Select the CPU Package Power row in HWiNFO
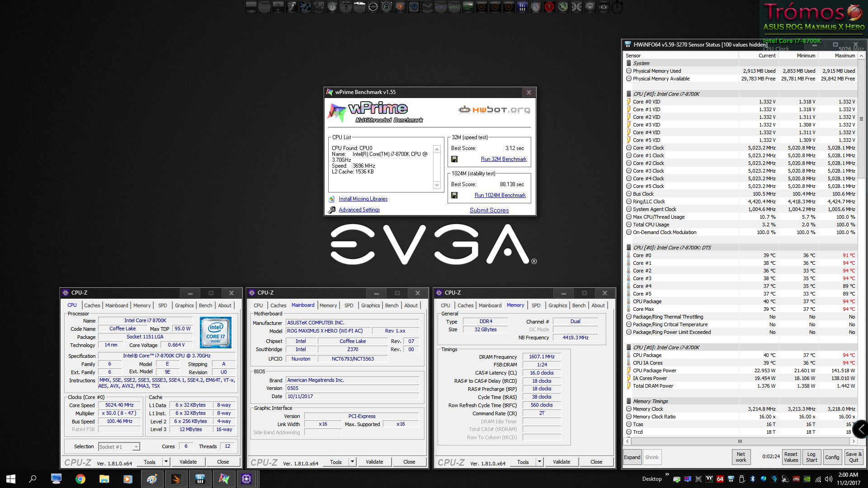The image size is (868, 488). 741,371
